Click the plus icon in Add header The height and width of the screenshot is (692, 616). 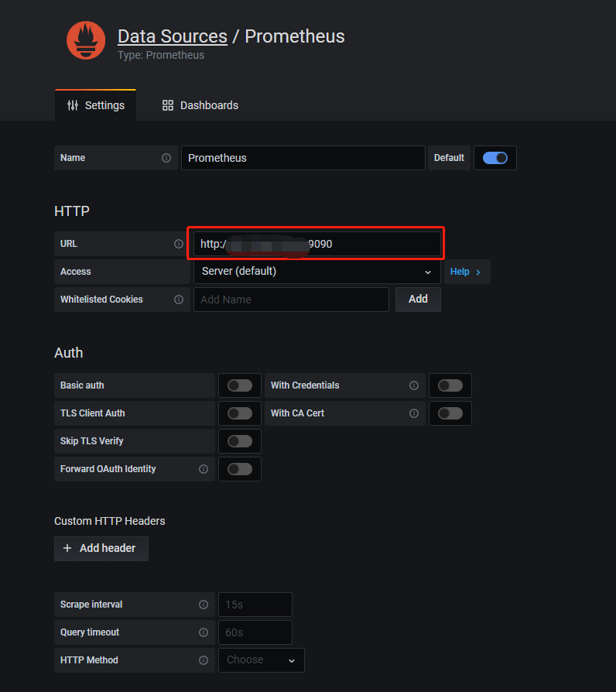coord(67,548)
